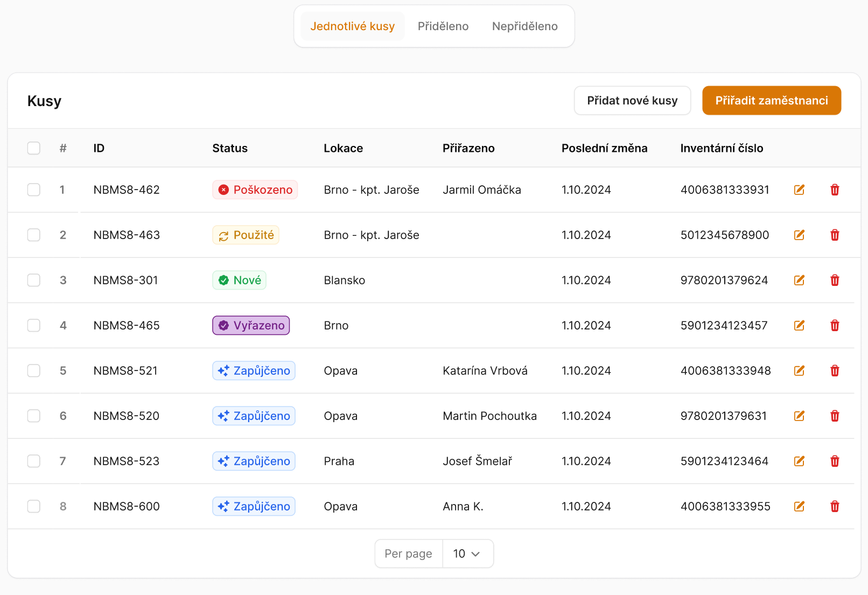The height and width of the screenshot is (595, 868).
Task: Open the per page 10 dropdown
Action: point(467,554)
